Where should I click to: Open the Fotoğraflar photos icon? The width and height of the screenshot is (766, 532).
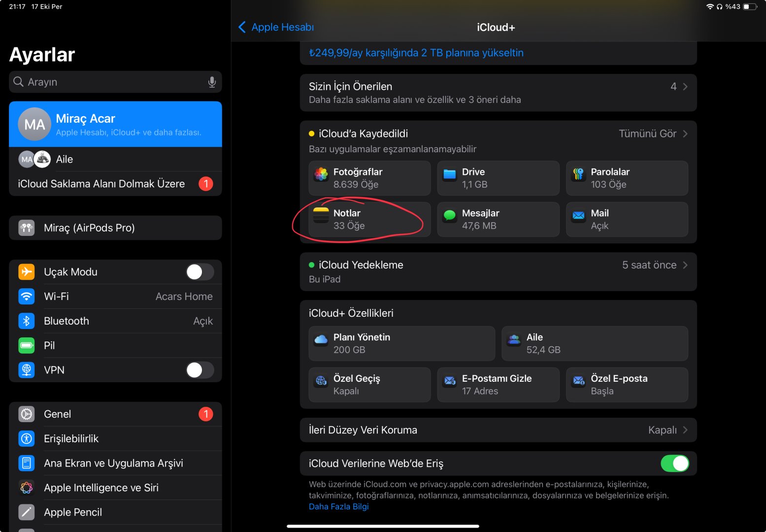coord(321,174)
